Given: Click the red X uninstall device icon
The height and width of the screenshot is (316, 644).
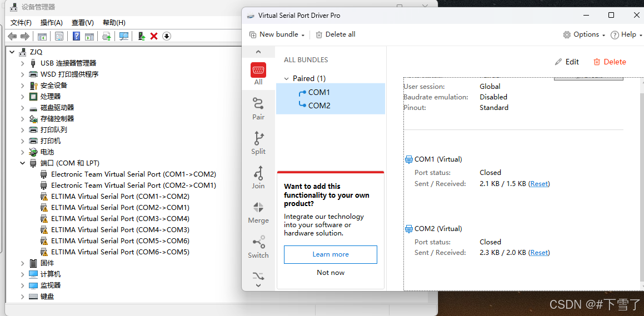Looking at the screenshot, I should click(154, 36).
